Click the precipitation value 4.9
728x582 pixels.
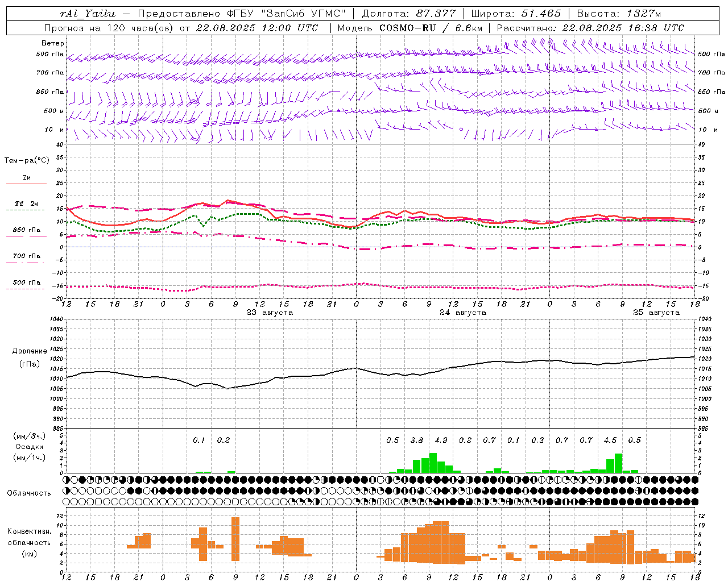click(441, 440)
